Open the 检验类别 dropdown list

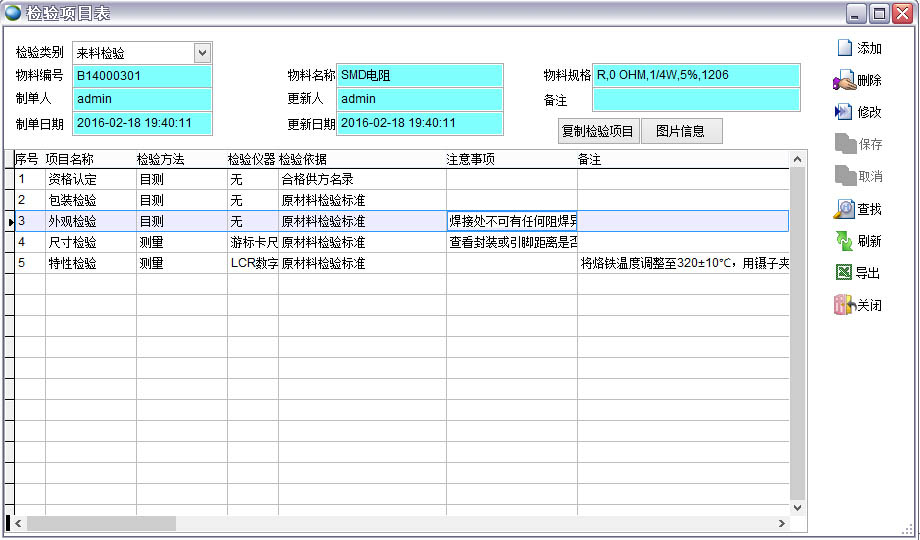[202, 53]
